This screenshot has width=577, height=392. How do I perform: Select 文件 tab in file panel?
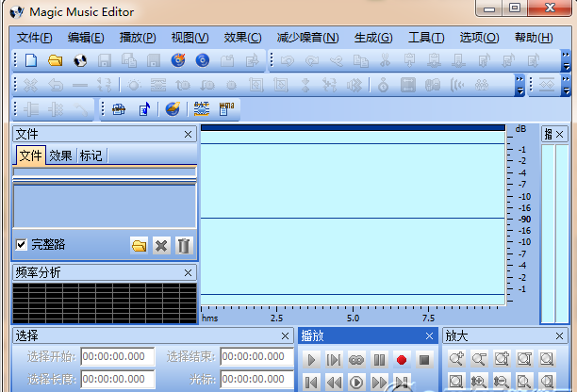pos(30,155)
